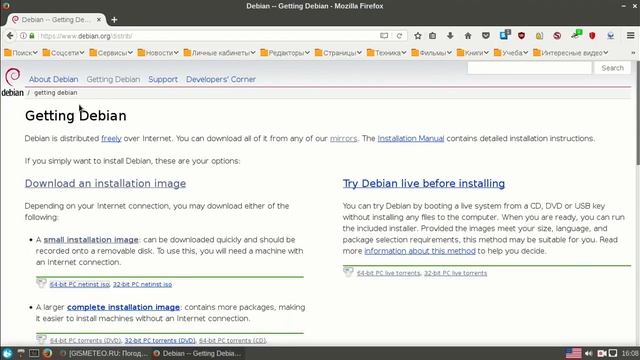Image resolution: width=640 pixels, height=360 pixels.
Task: Expand the Редакторы bookmarks folder
Action: coord(285,53)
